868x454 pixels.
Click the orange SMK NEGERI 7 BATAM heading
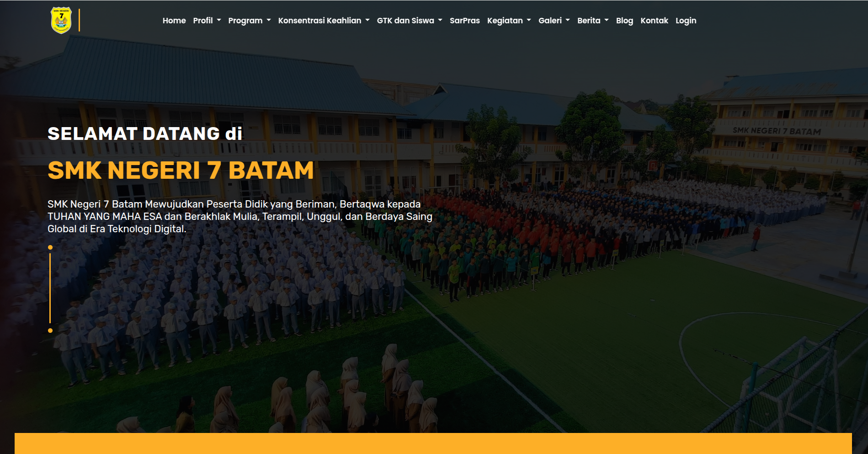[x=181, y=171]
